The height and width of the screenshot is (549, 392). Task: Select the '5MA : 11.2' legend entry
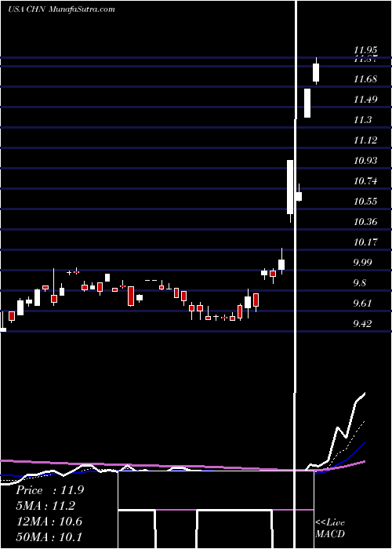tap(46, 506)
